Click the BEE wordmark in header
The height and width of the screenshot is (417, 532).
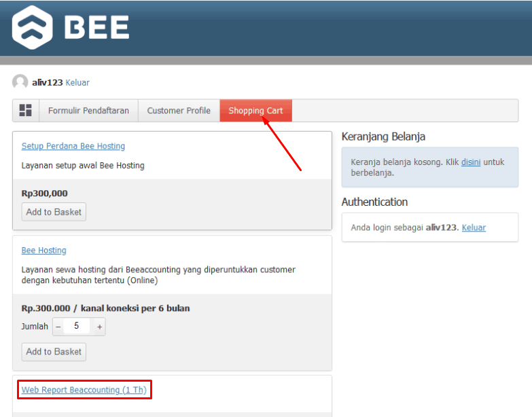tap(96, 28)
